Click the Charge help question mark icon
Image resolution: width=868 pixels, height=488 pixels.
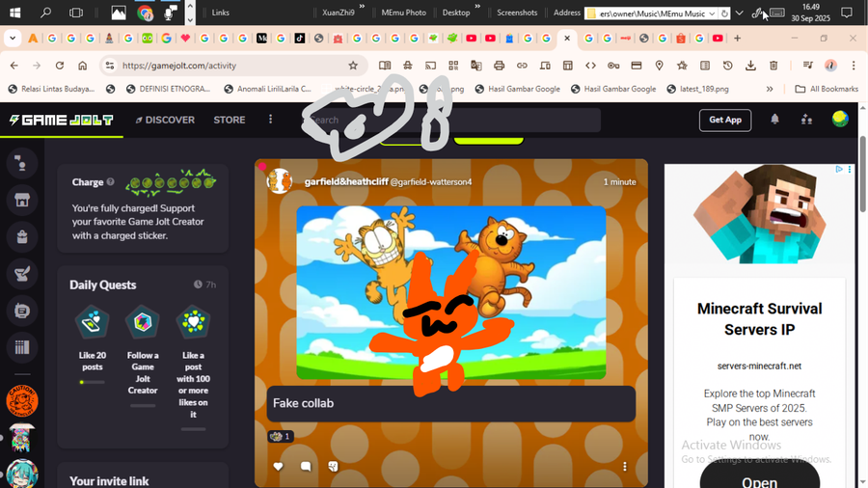click(110, 181)
